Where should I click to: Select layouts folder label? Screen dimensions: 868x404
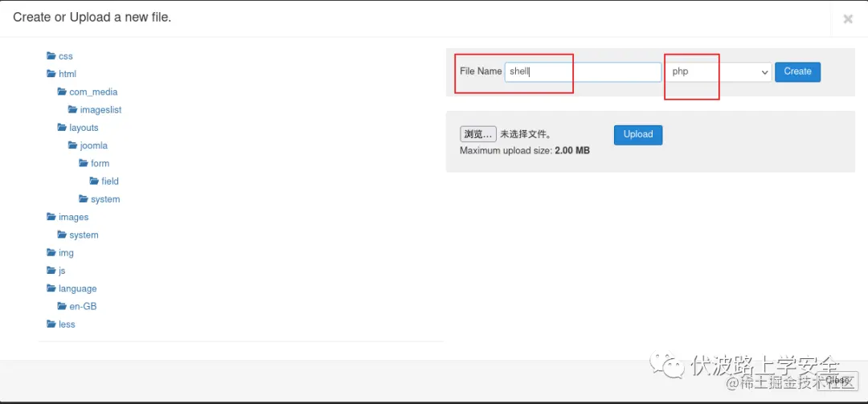coord(84,128)
